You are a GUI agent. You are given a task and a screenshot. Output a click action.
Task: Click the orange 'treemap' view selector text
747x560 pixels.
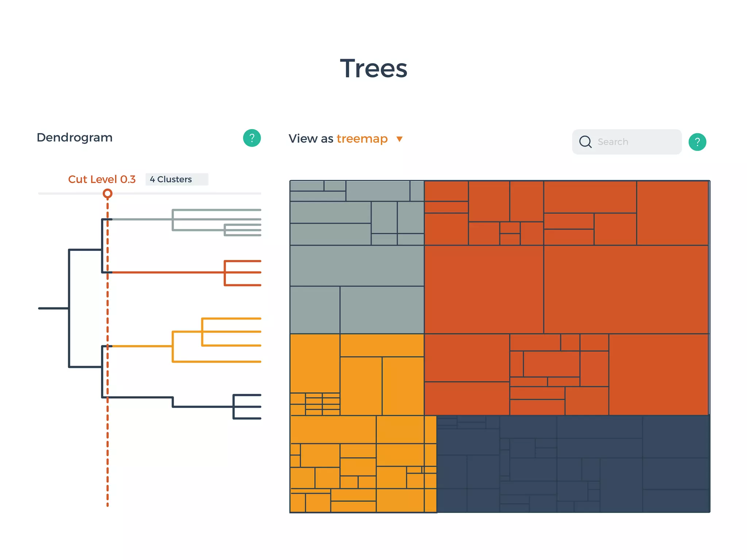(x=362, y=139)
